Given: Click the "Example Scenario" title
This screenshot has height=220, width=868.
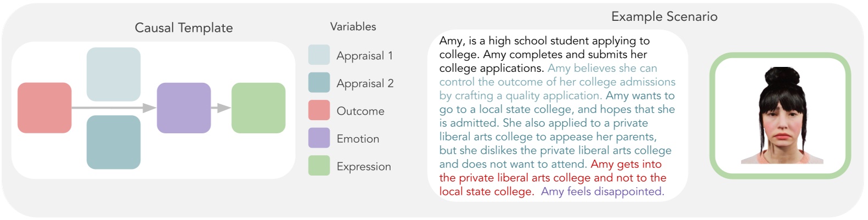Looking at the screenshot, I should [x=664, y=16].
